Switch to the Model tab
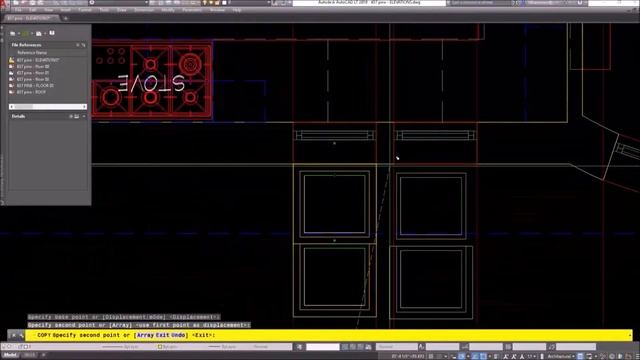Image resolution: width=640 pixels, height=360 pixels. (x=10, y=355)
